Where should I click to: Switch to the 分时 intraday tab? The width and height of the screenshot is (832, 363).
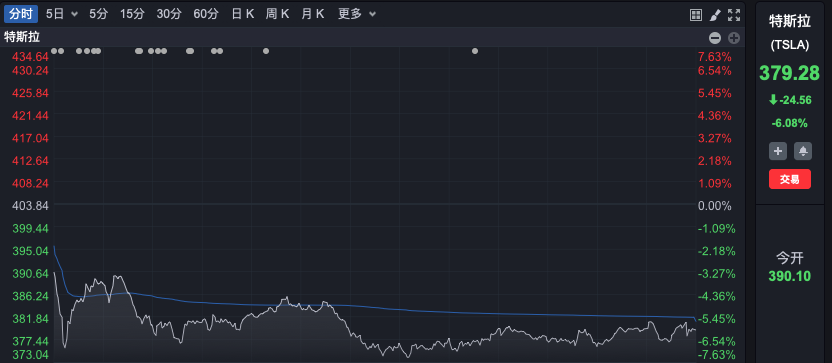(x=21, y=14)
